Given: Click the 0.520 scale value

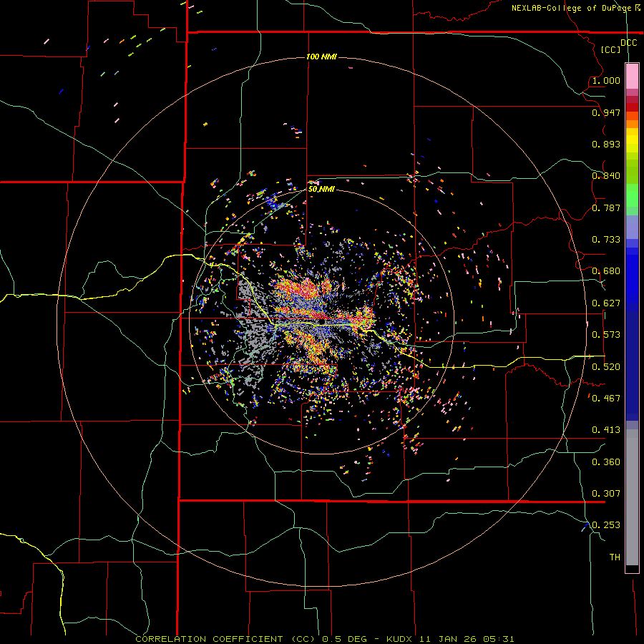Looking at the screenshot, I should tap(606, 367).
